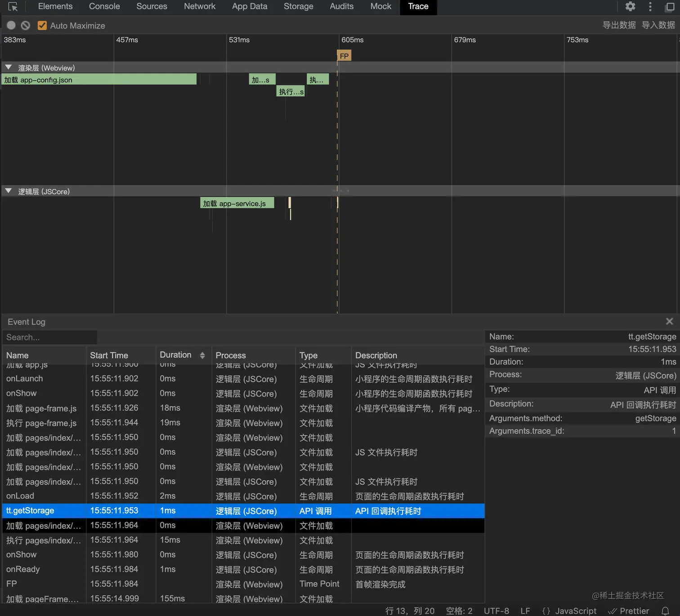The image size is (680, 616).
Task: Click 导入数据 to import trace data
Action: click(x=658, y=25)
